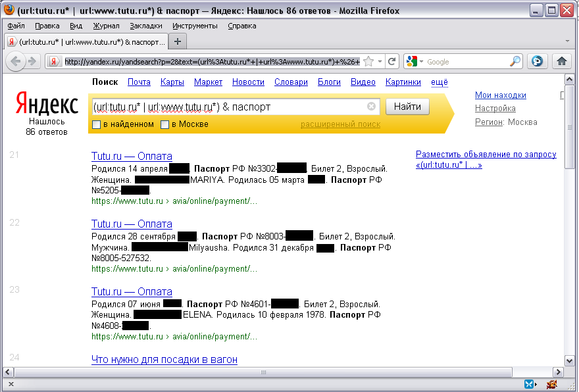Open a new tab with the plus button

tap(178, 41)
